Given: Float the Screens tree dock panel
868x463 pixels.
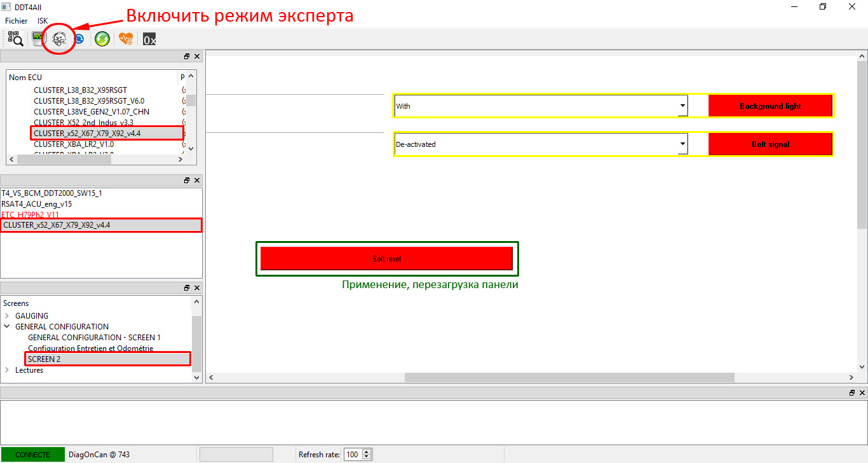Looking at the screenshot, I should (187, 288).
